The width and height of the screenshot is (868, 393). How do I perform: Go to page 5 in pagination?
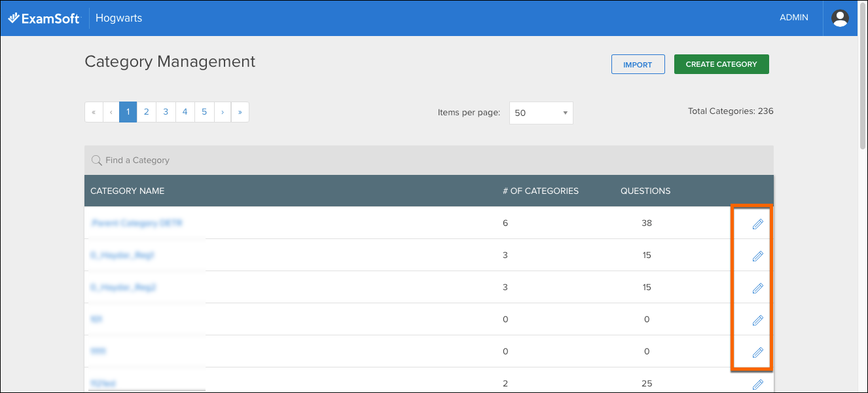coord(204,112)
